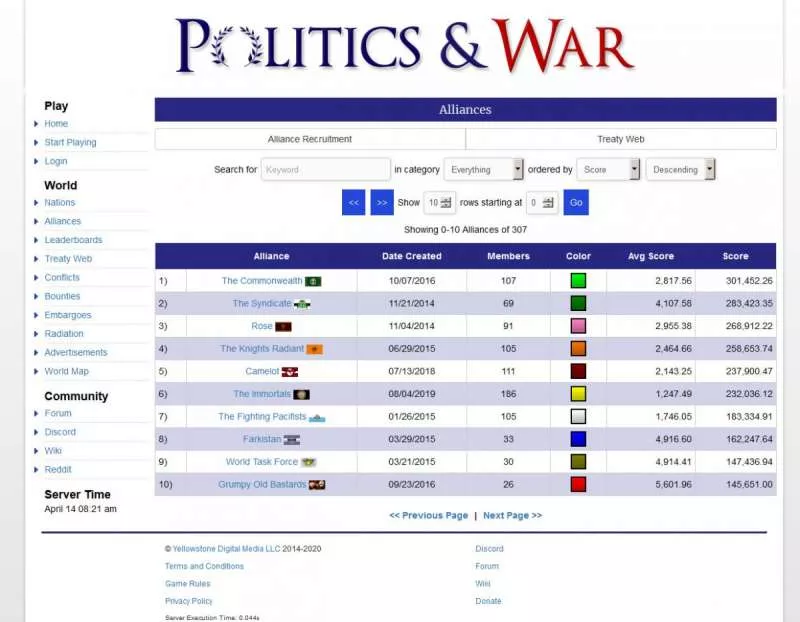Click The Commonwealth's alliance flag icon
The width and height of the screenshot is (800, 622).
coord(314,280)
